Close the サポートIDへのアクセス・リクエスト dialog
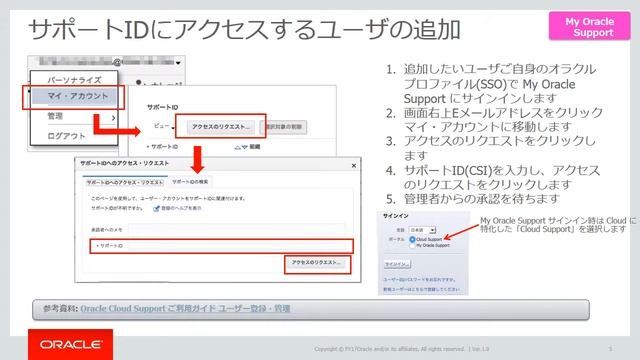This screenshot has height=360, width=640. (354, 165)
